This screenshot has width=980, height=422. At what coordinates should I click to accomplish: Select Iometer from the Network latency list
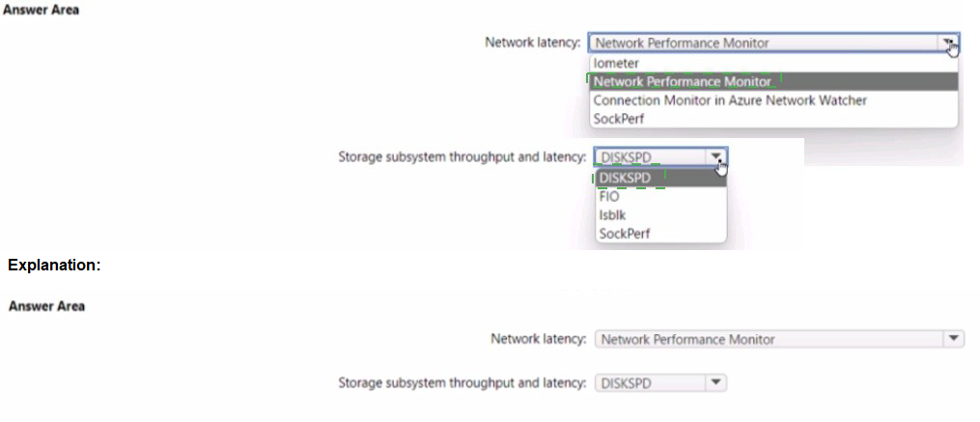point(616,64)
